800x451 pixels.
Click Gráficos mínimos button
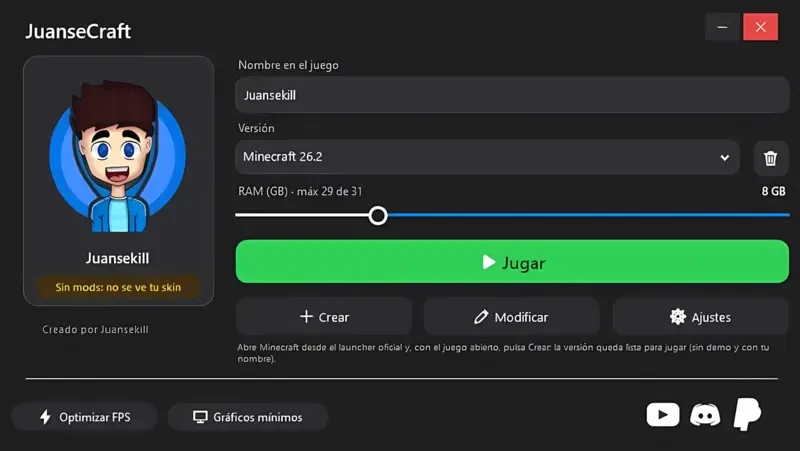tap(248, 417)
